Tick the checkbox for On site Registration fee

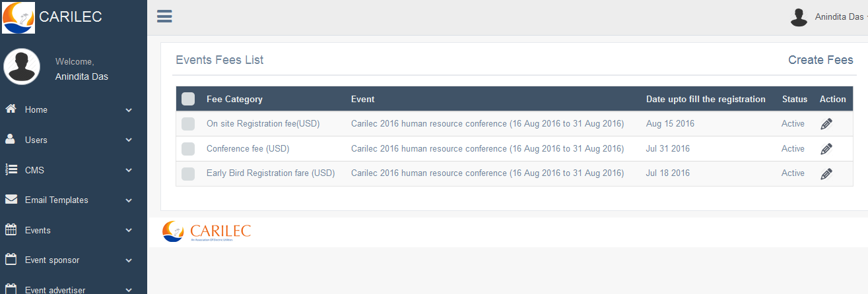[x=188, y=124]
